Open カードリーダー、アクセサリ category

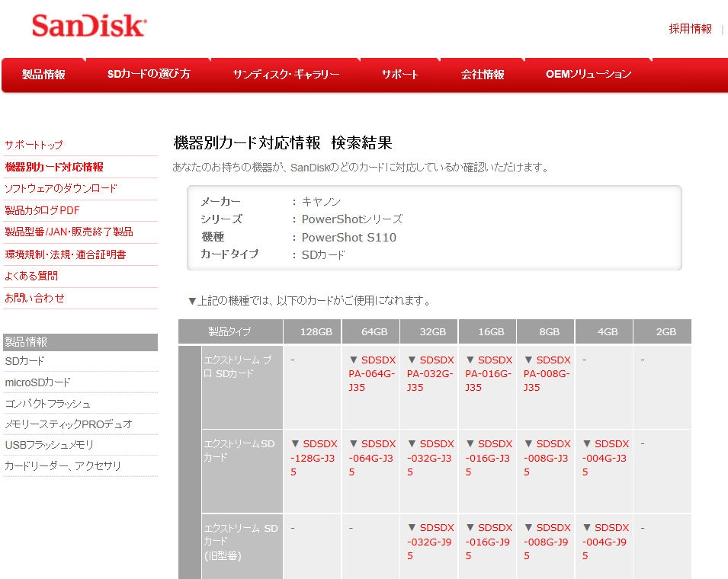[63, 465]
